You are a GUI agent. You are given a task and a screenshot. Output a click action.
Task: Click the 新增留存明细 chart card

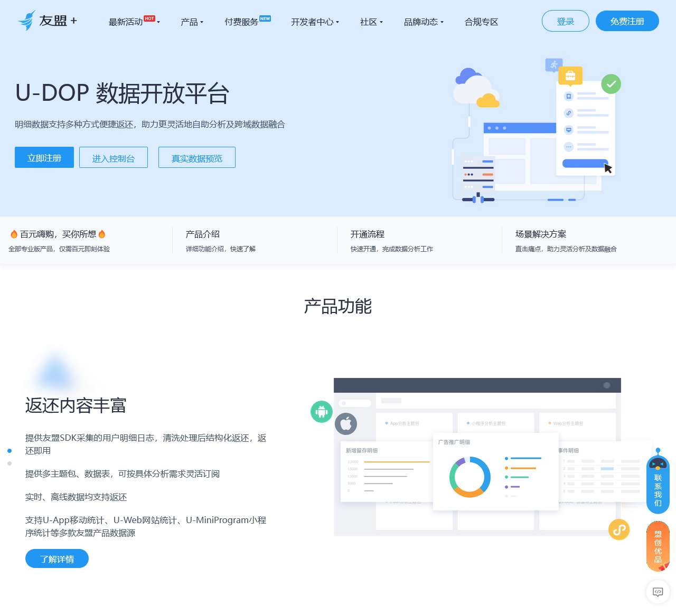click(387, 471)
